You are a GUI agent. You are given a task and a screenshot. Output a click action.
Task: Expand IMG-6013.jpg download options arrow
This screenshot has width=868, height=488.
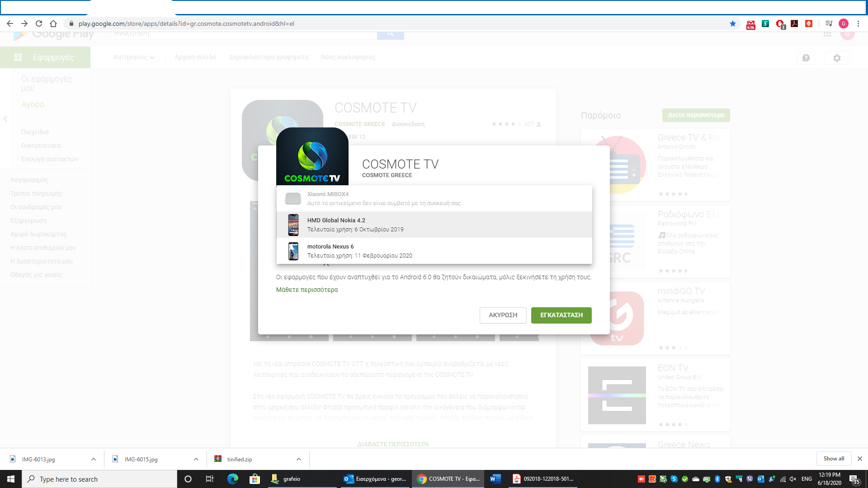[94, 459]
